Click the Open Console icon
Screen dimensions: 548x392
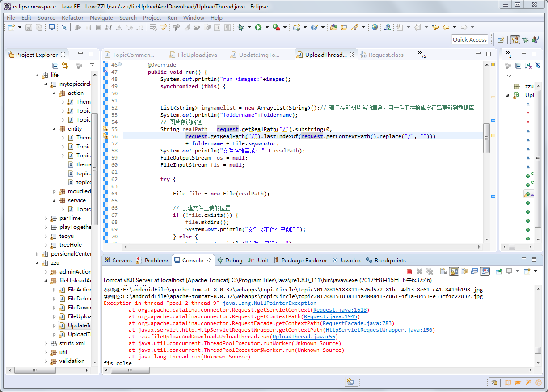click(527, 271)
